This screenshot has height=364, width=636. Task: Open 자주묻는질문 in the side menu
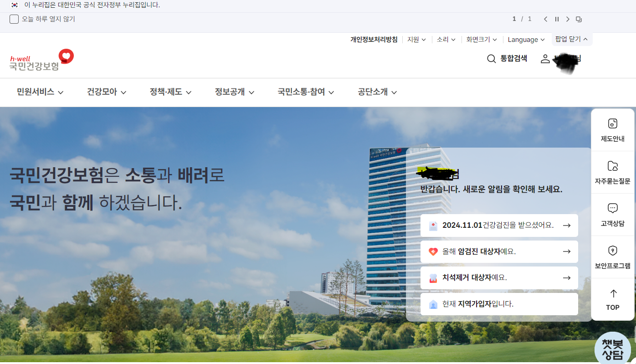click(613, 172)
